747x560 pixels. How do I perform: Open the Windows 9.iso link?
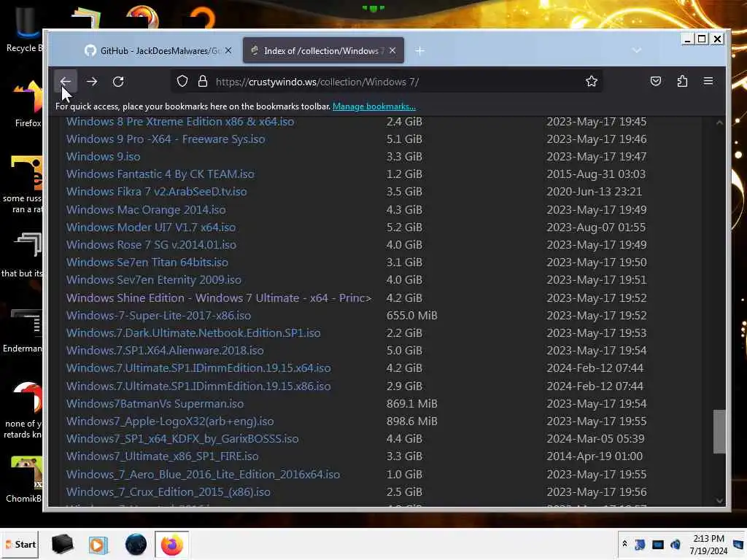click(104, 157)
